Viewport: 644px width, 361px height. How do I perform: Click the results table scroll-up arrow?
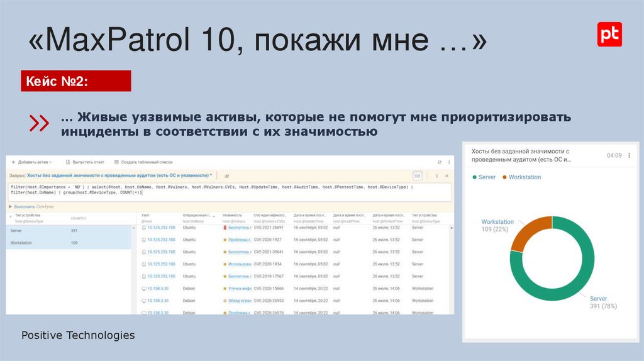pyautogui.click(x=452, y=228)
